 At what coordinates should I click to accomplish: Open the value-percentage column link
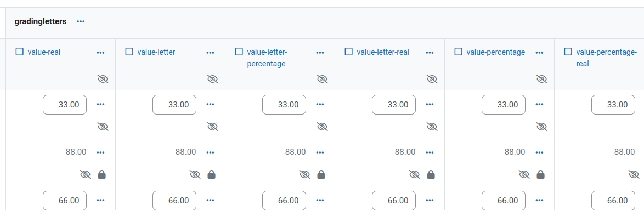pyautogui.click(x=496, y=52)
